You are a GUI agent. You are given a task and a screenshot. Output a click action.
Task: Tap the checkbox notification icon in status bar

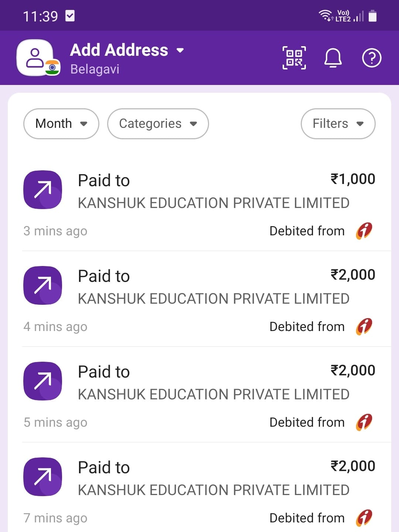click(70, 16)
